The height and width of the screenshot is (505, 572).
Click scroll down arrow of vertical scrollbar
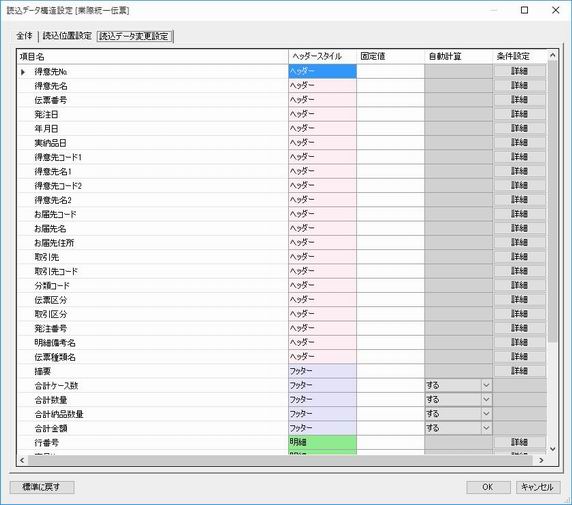click(x=552, y=449)
